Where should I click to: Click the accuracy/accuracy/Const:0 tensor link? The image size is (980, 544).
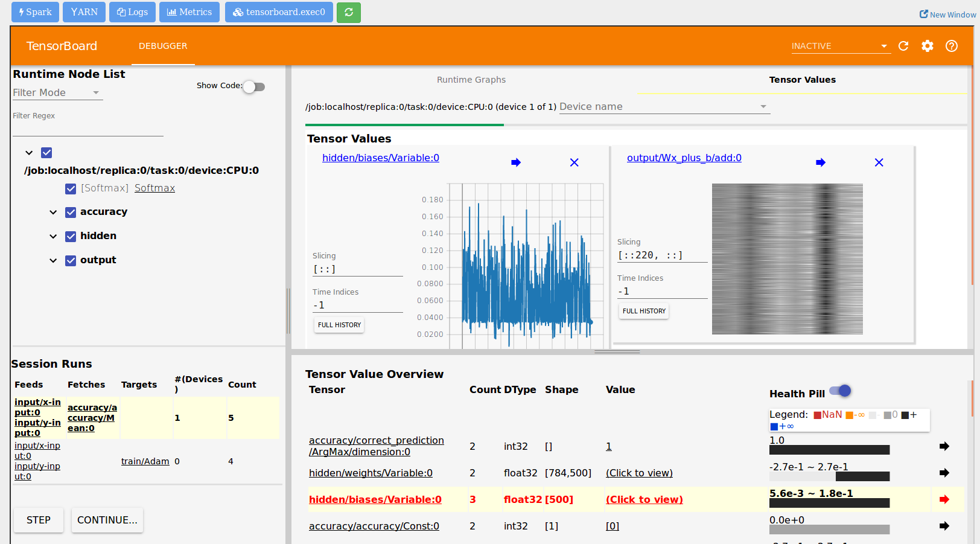[374, 526]
